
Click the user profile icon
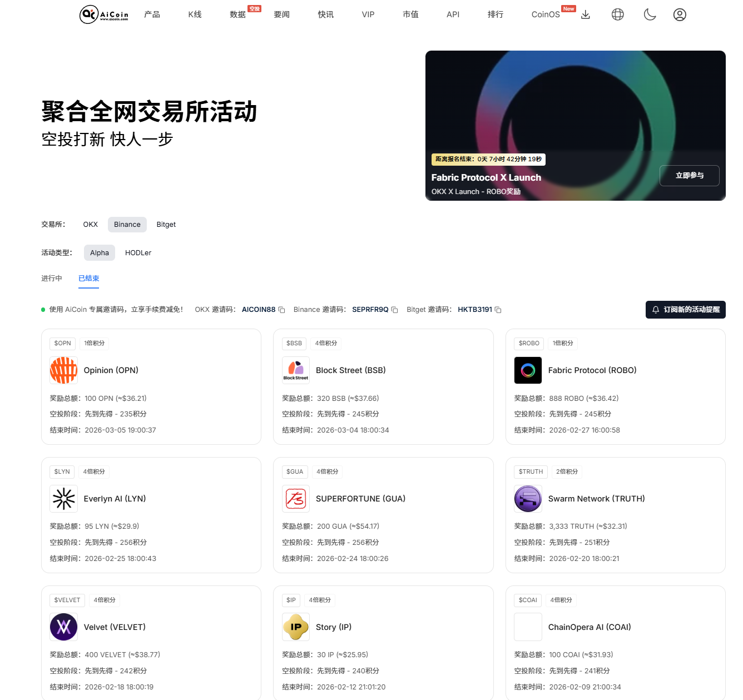tap(680, 14)
